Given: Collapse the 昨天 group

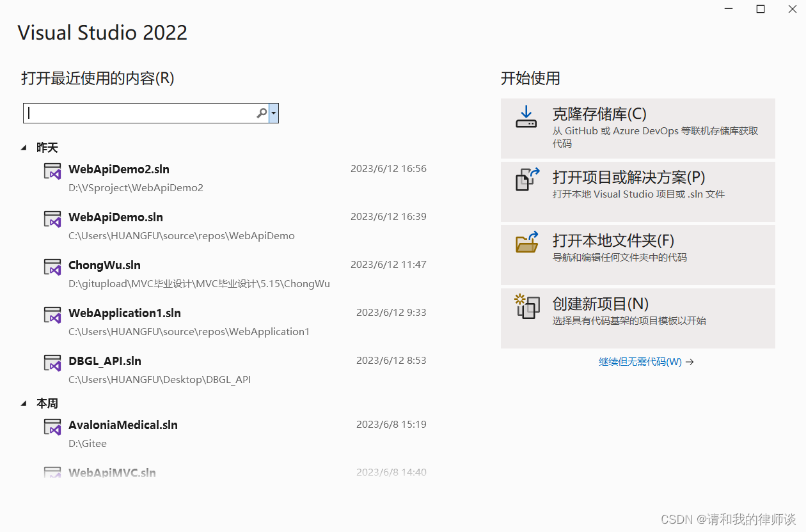Looking at the screenshot, I should click(x=24, y=148).
